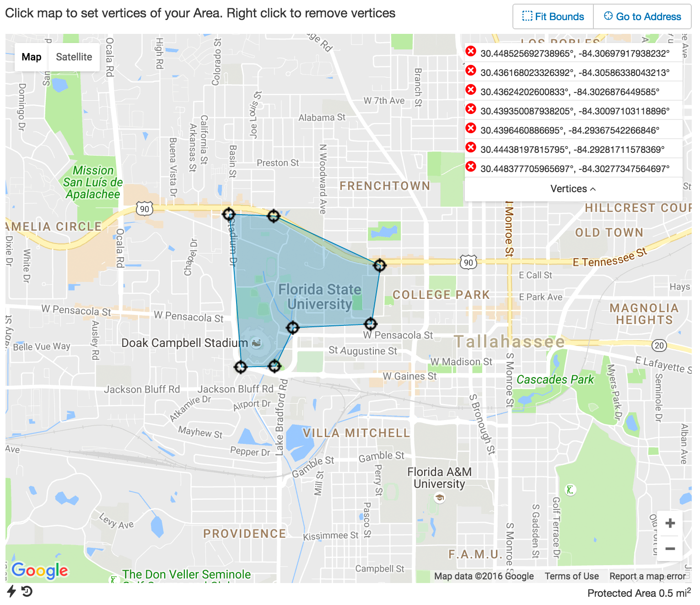Click the VILLA MITCHELL neighborhood label
Viewport: 700px width, 605px height.
click(x=356, y=433)
